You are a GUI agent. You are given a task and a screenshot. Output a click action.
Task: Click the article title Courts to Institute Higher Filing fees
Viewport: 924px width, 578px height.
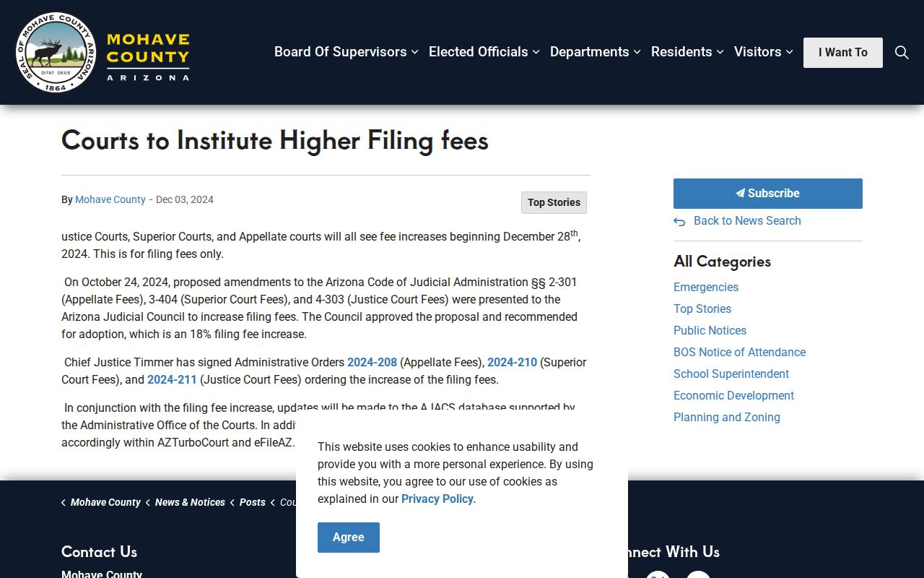coord(275,140)
